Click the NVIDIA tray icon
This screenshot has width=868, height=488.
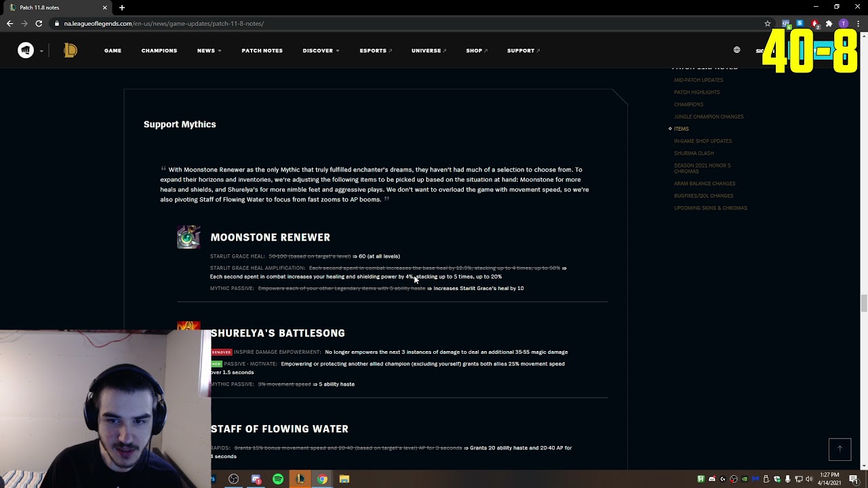pos(745,479)
